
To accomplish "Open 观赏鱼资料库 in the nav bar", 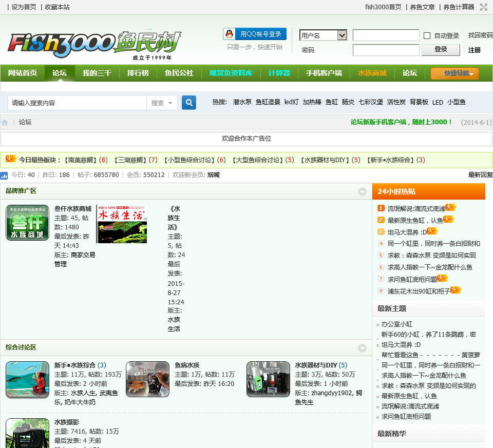I will click(231, 73).
